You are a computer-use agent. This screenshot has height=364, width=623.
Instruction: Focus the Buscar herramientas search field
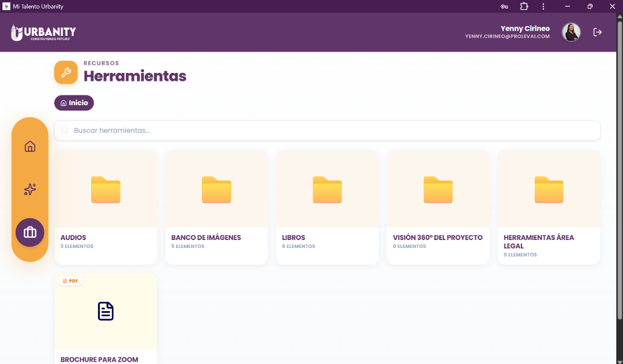click(327, 131)
